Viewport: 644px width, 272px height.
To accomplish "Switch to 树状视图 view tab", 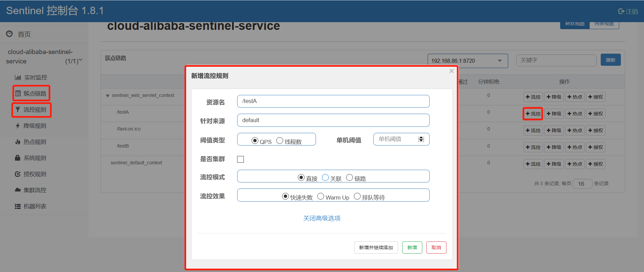I will click(x=575, y=24).
